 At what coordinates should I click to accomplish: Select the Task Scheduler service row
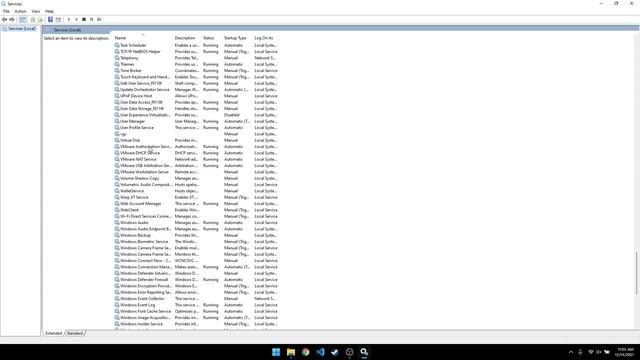tap(196, 45)
